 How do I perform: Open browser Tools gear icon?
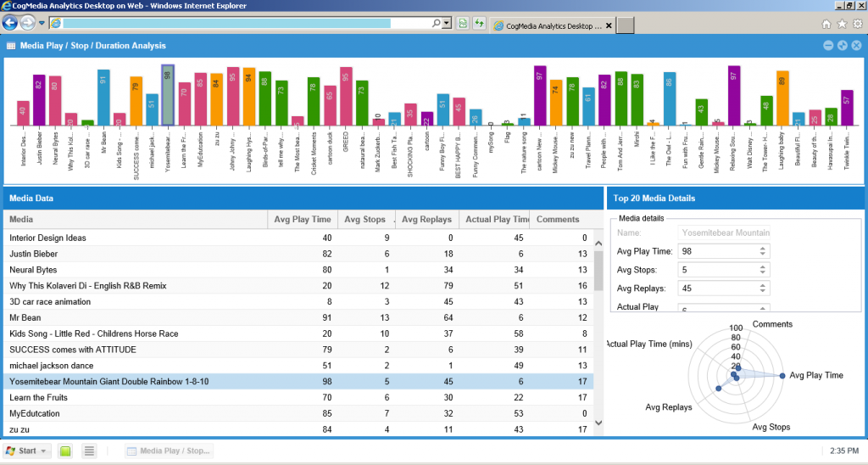point(857,24)
